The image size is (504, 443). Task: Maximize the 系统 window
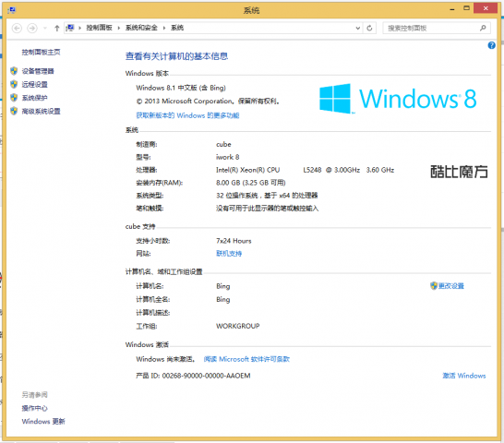click(466, 8)
